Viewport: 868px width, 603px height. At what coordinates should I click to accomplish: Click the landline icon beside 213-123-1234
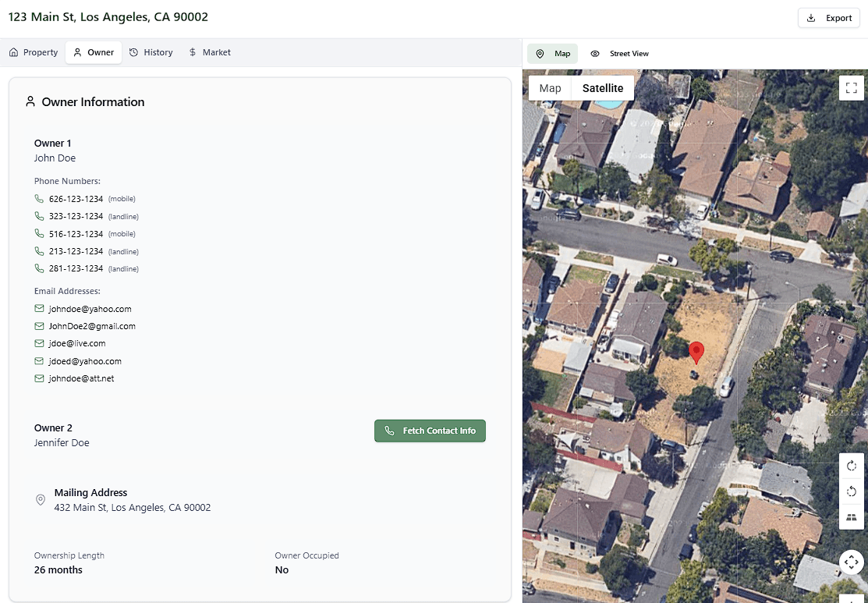39,251
